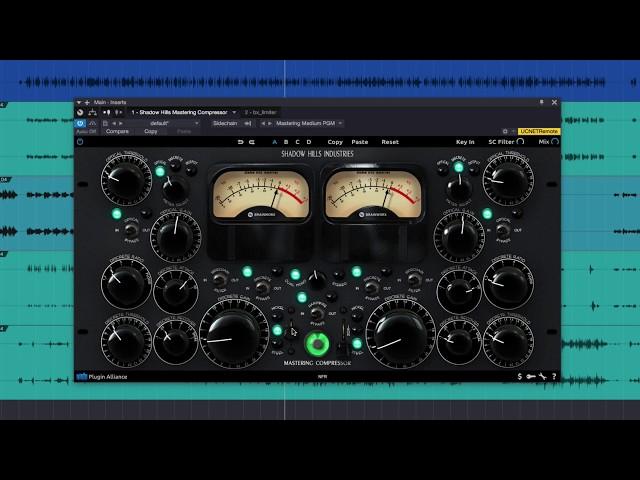Screen dimensions: 640x480
Task: Click Paste in the Plugin Alliance toolbar
Action: point(360,142)
